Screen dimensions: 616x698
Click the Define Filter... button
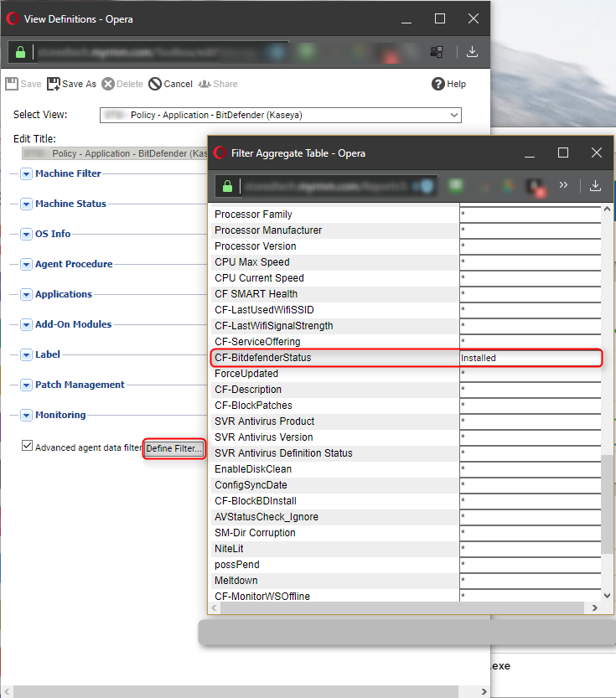(174, 448)
